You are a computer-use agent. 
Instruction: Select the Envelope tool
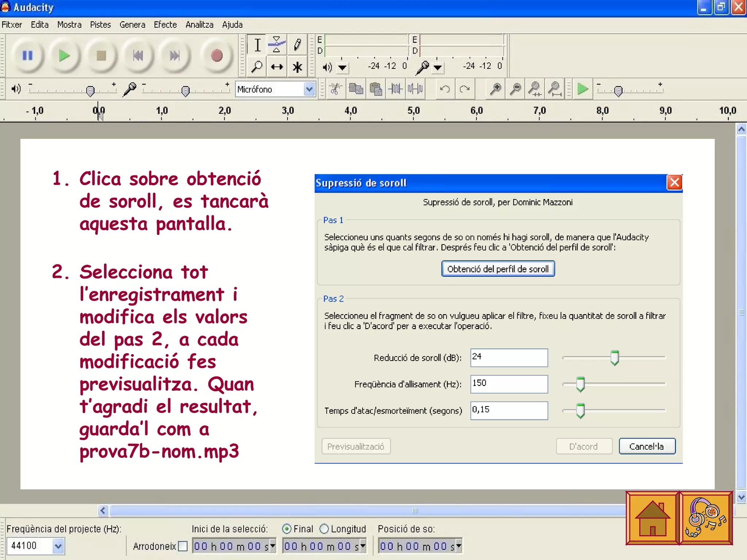coord(277,45)
